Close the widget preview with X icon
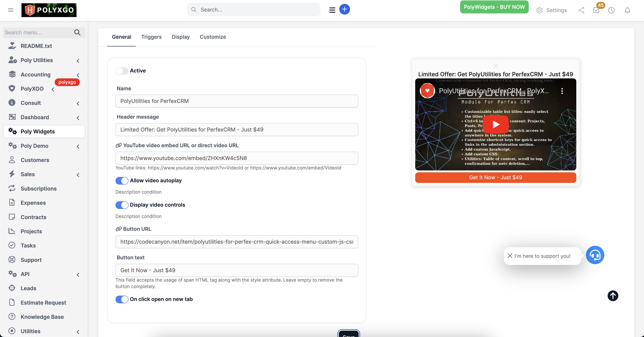 point(496,66)
